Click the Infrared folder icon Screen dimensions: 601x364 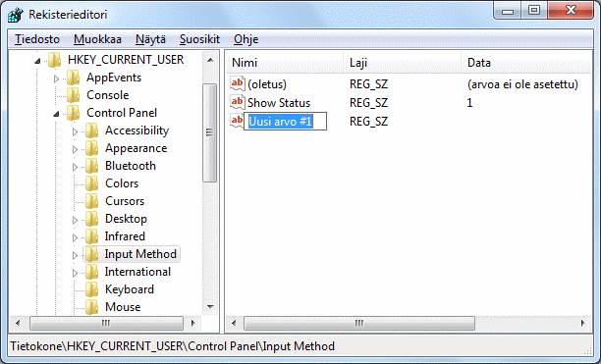point(91,236)
